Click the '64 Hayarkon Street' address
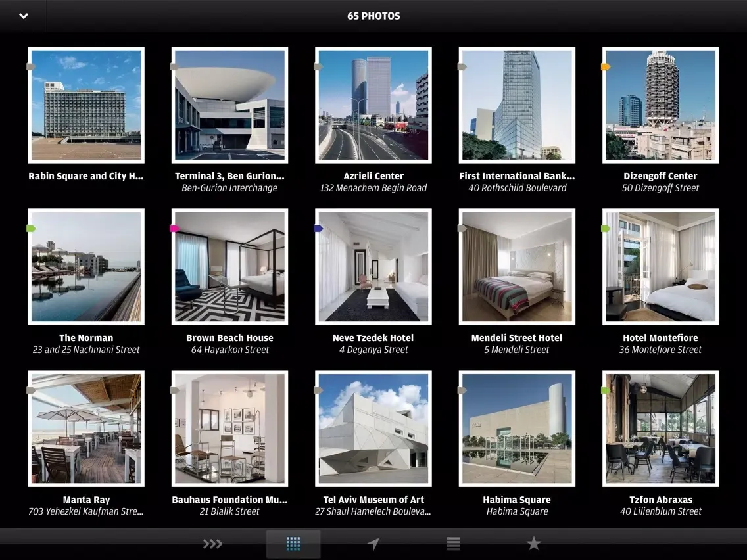The width and height of the screenshot is (747, 560). (229, 350)
